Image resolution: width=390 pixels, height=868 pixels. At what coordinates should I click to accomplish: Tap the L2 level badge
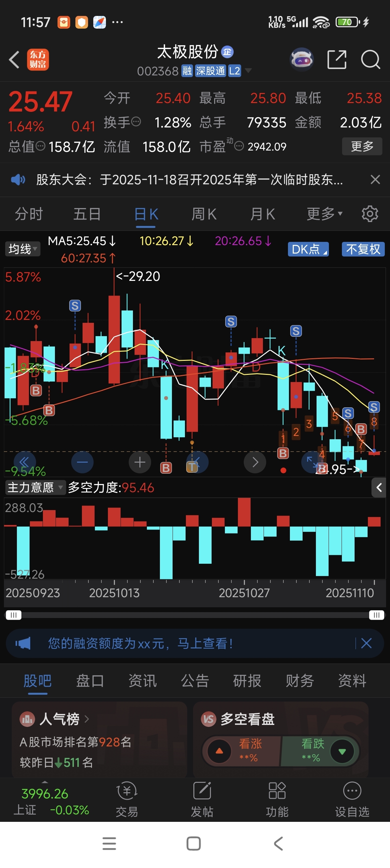[x=234, y=71]
